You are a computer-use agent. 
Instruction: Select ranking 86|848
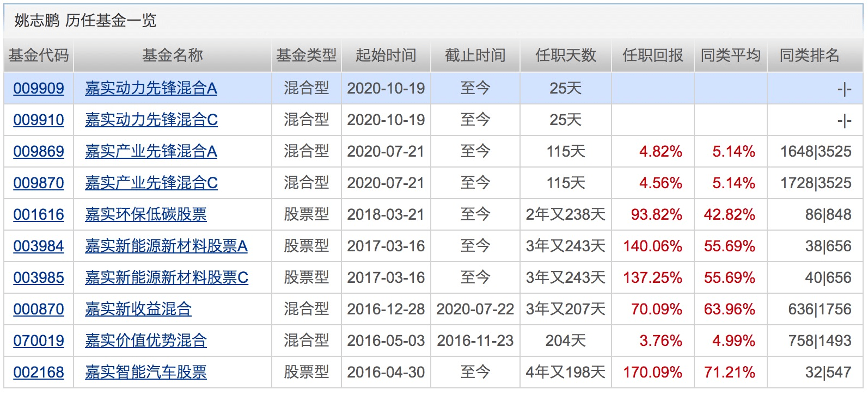click(x=828, y=214)
